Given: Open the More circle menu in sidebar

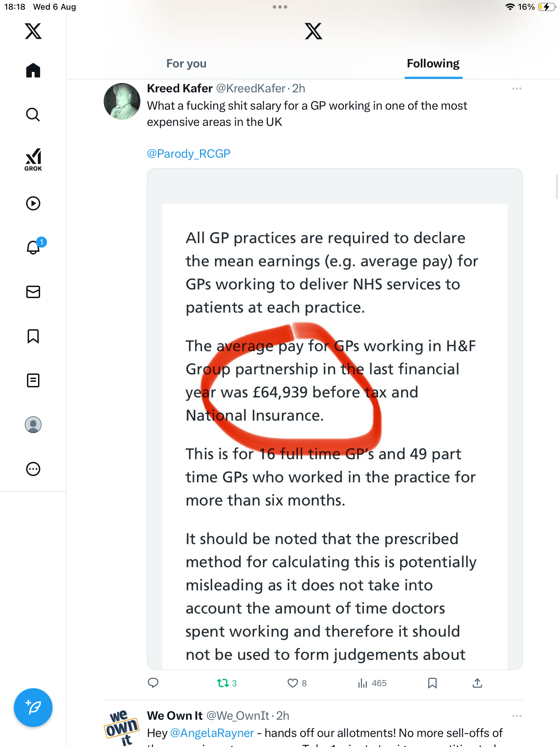Looking at the screenshot, I should [33, 469].
